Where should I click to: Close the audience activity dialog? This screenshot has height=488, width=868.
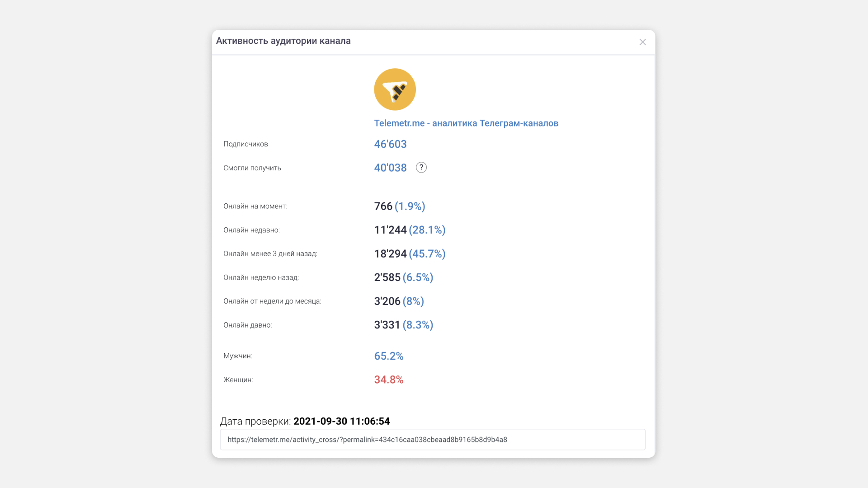click(x=642, y=42)
